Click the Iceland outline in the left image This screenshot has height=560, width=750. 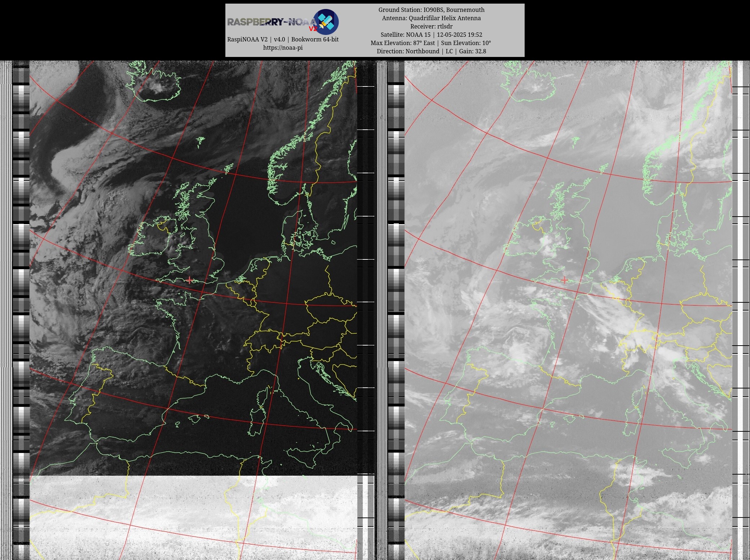coord(154,82)
